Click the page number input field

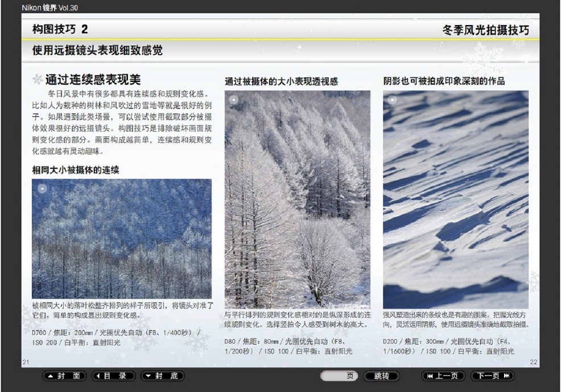click(x=339, y=376)
